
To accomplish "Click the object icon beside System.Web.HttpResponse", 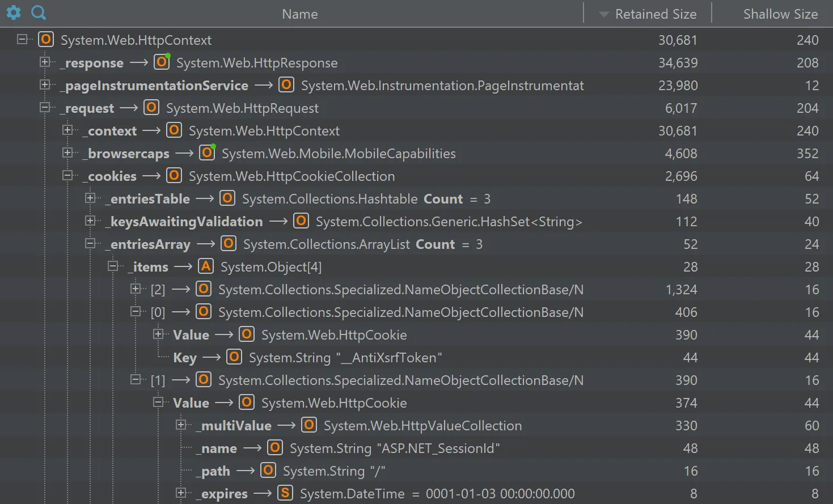I will 162,62.
